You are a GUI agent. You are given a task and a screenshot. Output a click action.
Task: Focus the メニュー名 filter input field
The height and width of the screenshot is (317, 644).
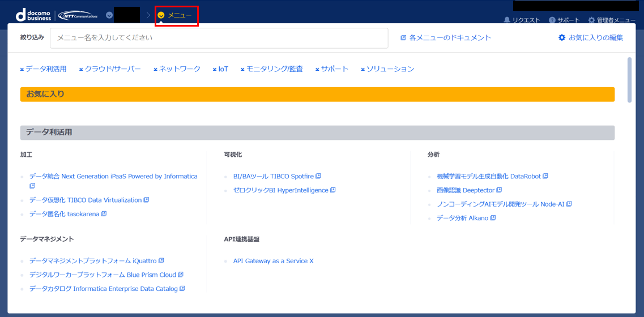[219, 38]
